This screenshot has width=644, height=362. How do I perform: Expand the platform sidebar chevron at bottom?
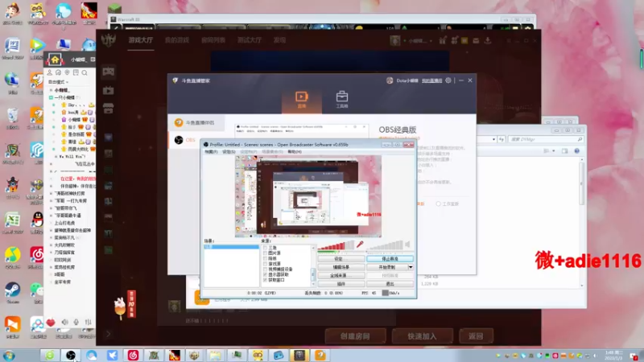pos(109,334)
